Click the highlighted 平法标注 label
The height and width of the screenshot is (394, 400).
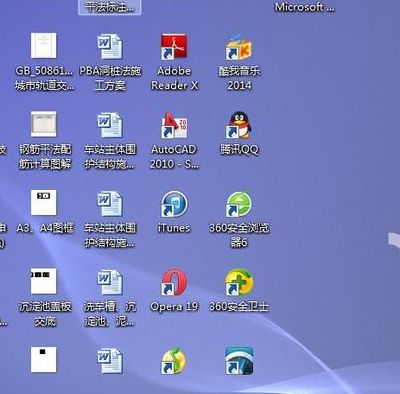point(110,7)
